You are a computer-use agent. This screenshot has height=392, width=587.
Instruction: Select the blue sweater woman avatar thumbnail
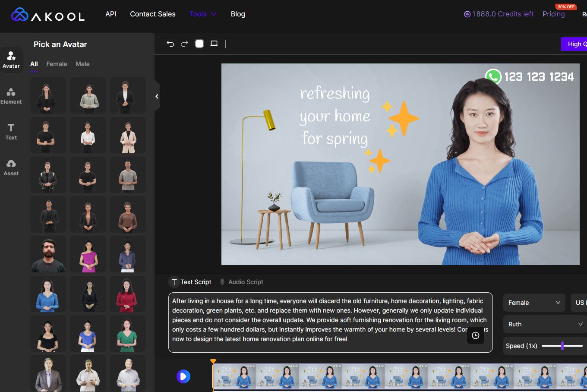coord(47,294)
